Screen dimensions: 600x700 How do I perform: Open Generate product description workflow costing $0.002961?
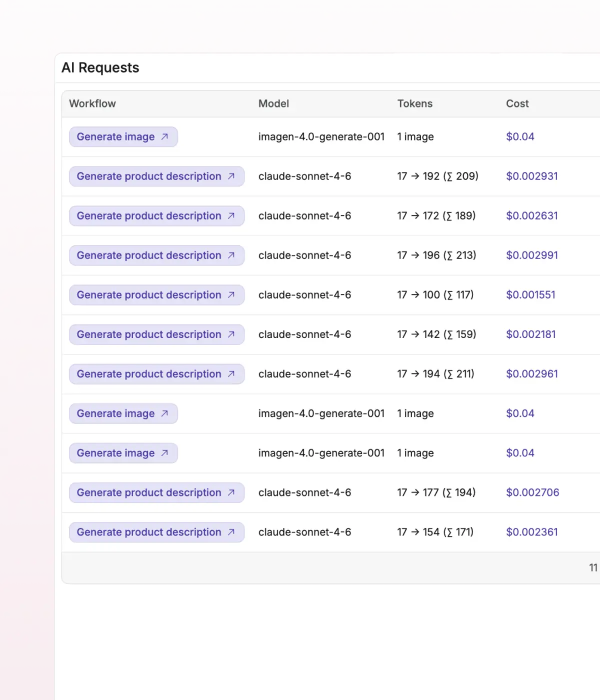coord(156,374)
